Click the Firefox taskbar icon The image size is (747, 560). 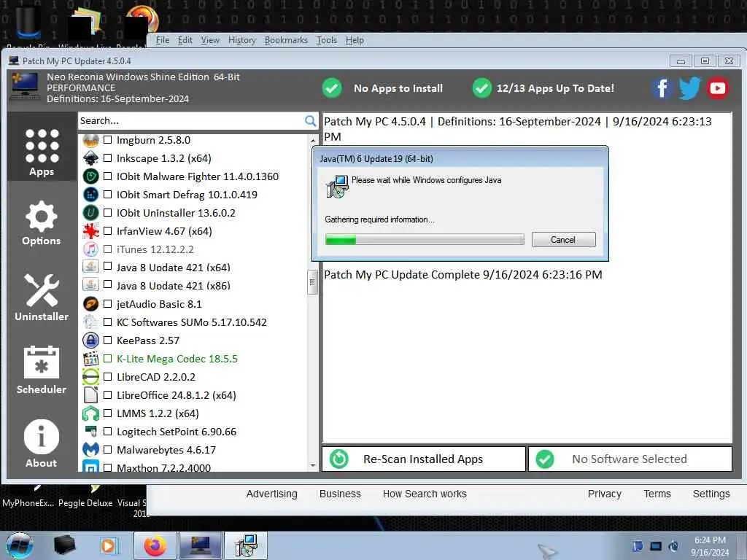155,545
